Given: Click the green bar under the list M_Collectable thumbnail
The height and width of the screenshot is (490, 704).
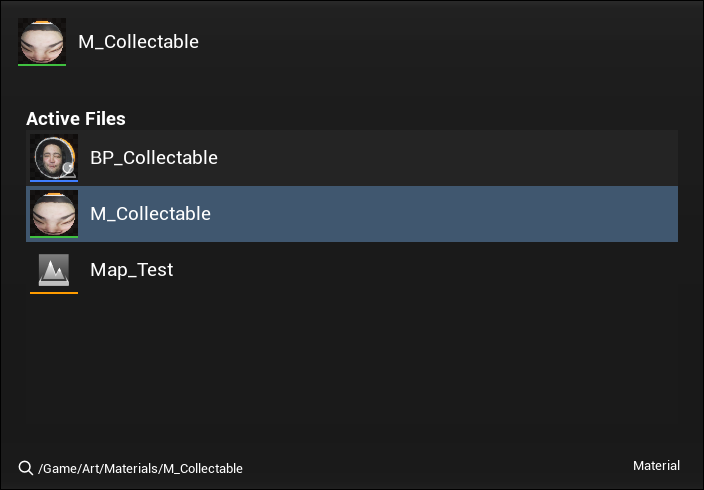Looking at the screenshot, I should coord(53,237).
